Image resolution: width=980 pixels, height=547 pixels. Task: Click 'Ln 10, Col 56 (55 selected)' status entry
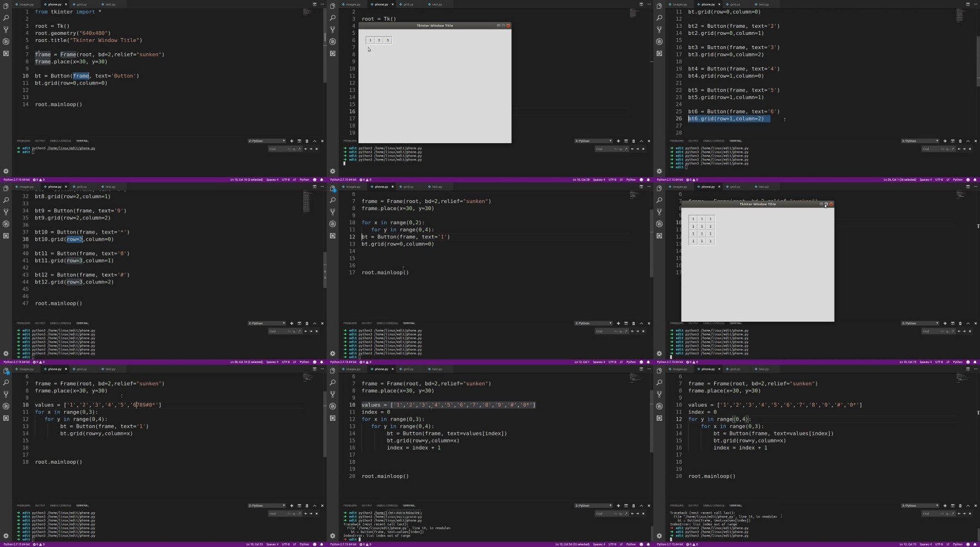click(x=572, y=544)
